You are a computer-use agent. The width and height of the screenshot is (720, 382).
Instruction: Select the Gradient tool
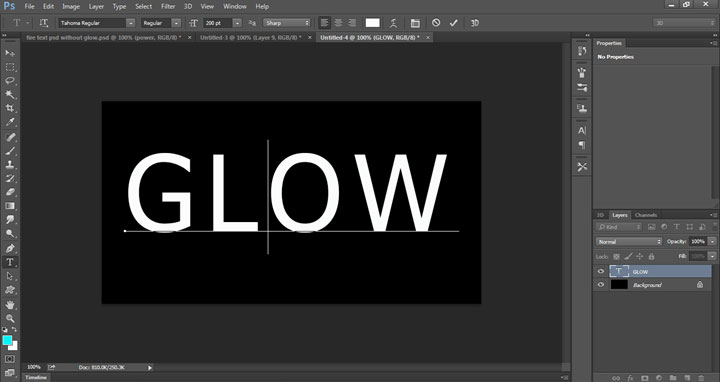(10, 206)
